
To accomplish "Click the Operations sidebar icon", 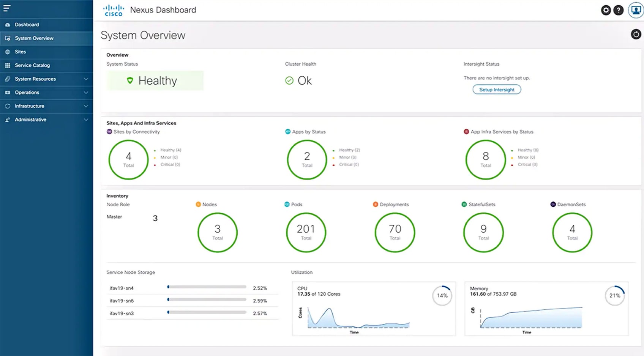I will (x=8, y=93).
